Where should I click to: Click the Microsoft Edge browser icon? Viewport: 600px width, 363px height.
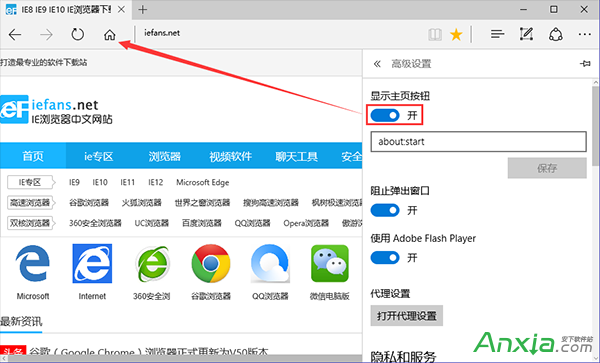point(33,264)
